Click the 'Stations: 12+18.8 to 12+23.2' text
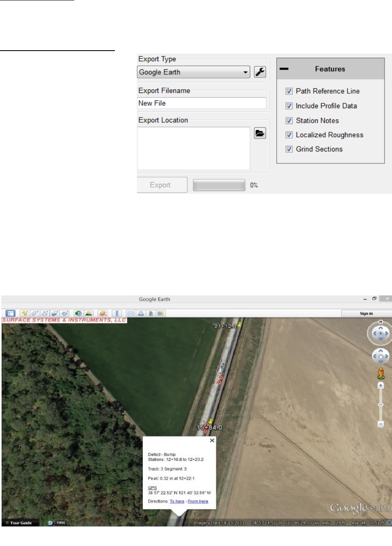Image resolution: width=392 pixels, height=546 pixels. 176,460
